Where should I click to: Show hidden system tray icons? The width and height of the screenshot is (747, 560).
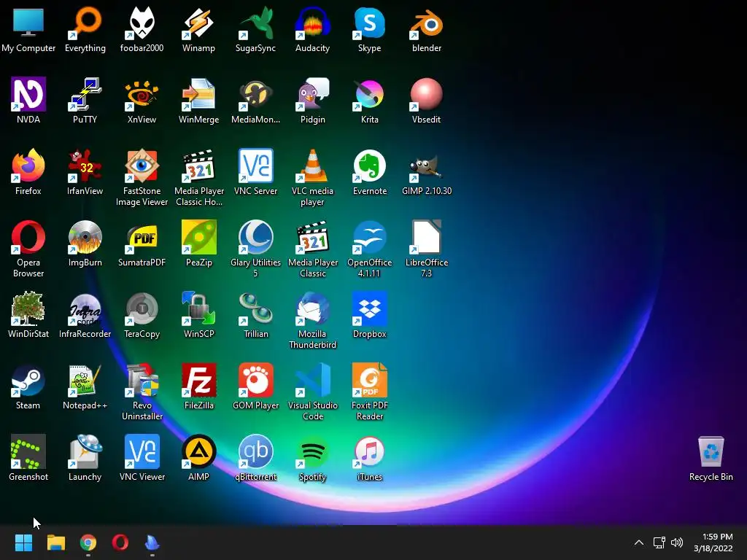pyautogui.click(x=639, y=542)
